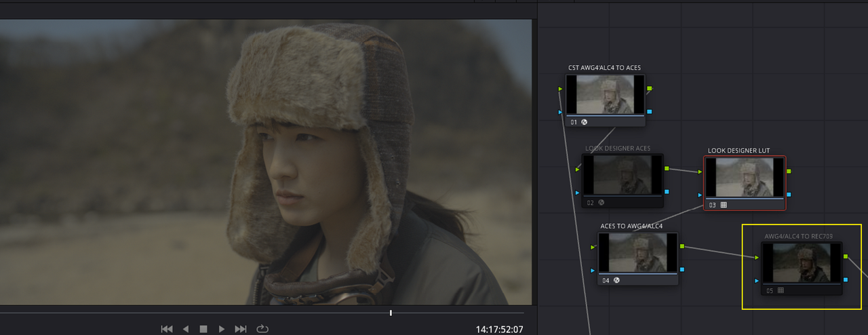Image resolution: width=868 pixels, height=335 pixels.
Task: Toggle node 01 by its number label
Action: point(574,122)
